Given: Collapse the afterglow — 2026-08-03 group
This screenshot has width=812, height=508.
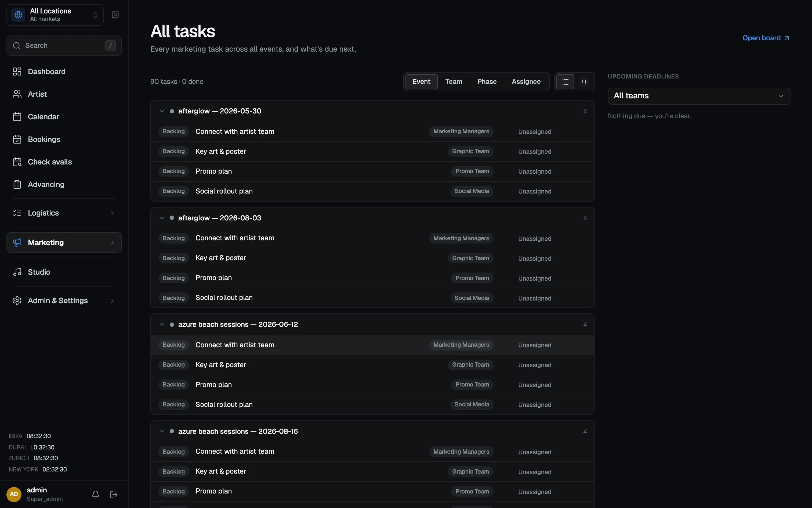Looking at the screenshot, I should (162, 218).
